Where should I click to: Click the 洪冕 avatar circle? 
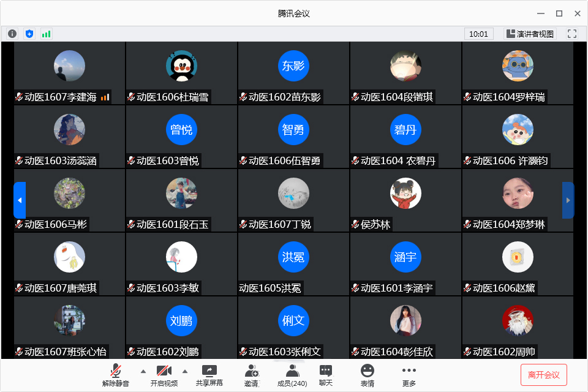click(x=293, y=257)
